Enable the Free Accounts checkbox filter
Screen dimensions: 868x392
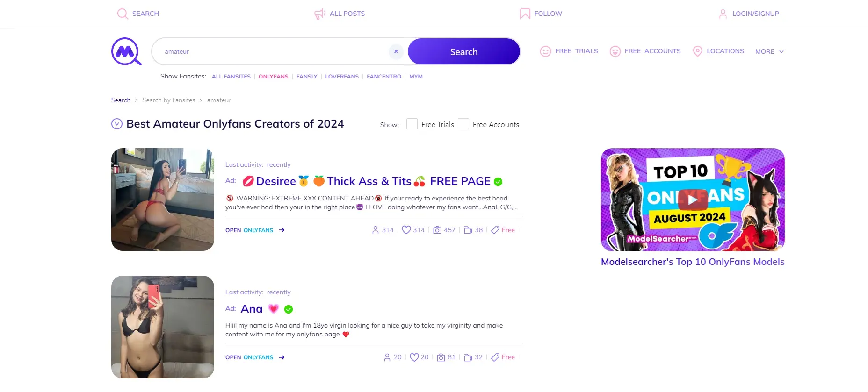coord(463,124)
